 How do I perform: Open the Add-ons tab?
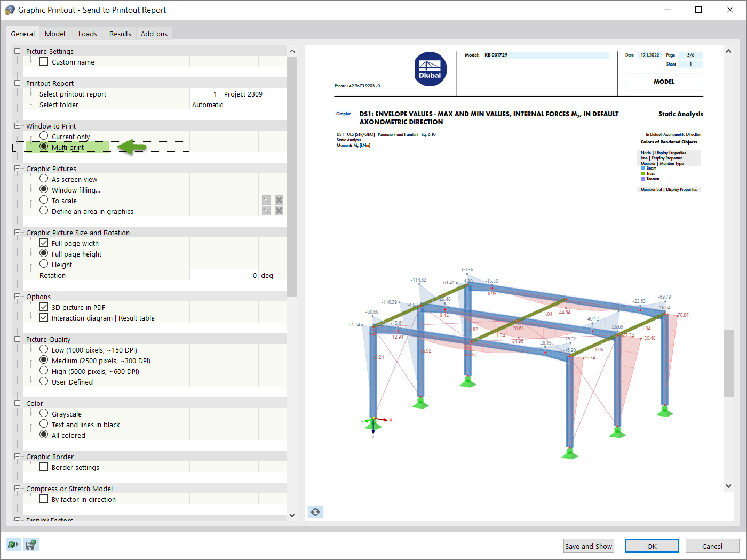pos(154,34)
